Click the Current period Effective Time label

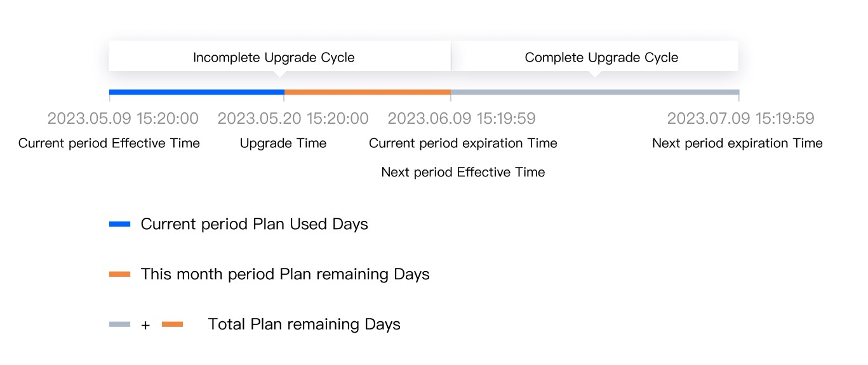(x=109, y=143)
